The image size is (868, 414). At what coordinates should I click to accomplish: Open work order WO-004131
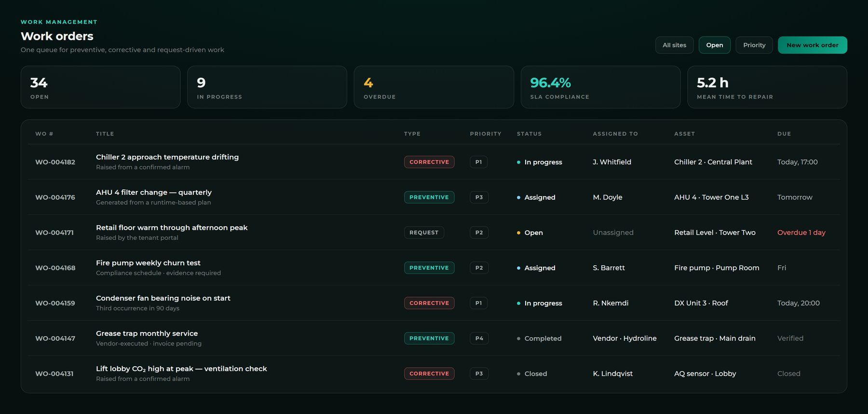click(x=54, y=373)
